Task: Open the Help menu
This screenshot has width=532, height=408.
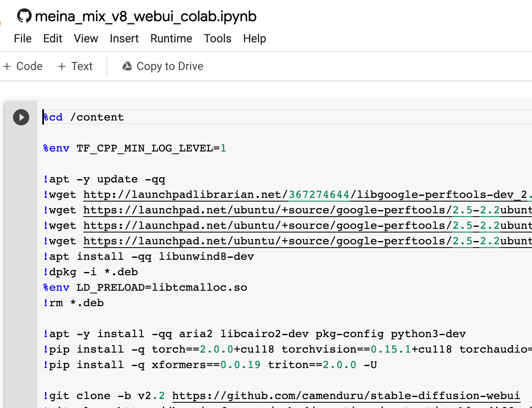Action: click(254, 38)
